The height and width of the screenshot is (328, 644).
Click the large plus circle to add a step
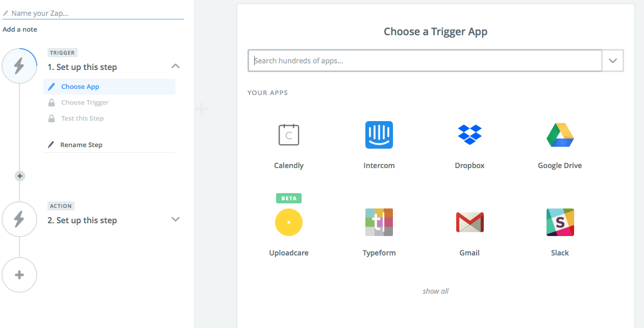click(x=19, y=275)
